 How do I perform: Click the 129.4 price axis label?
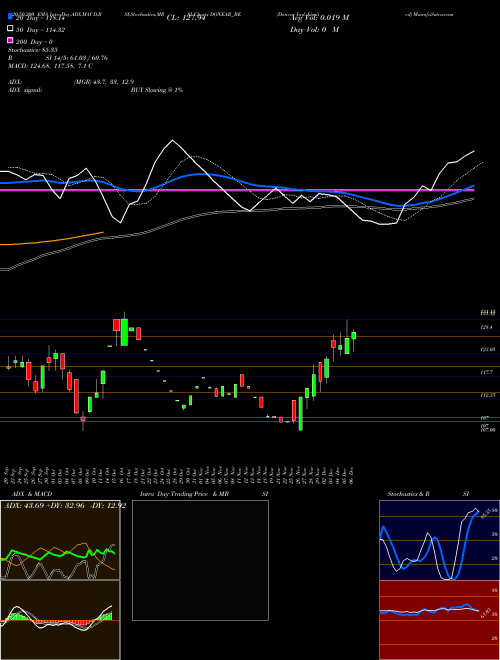(x=489, y=327)
